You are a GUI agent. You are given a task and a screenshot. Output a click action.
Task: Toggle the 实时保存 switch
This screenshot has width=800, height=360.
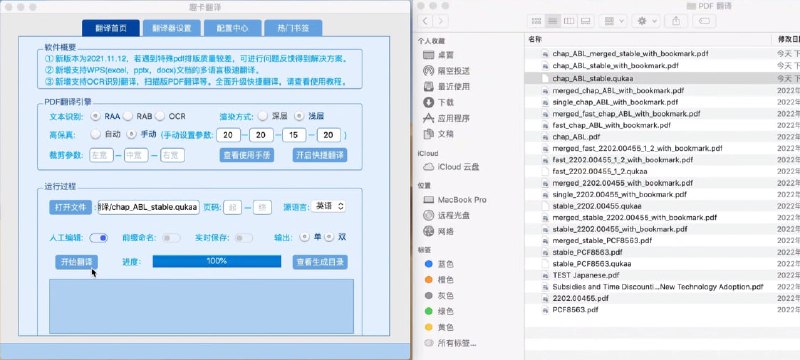[x=244, y=238]
